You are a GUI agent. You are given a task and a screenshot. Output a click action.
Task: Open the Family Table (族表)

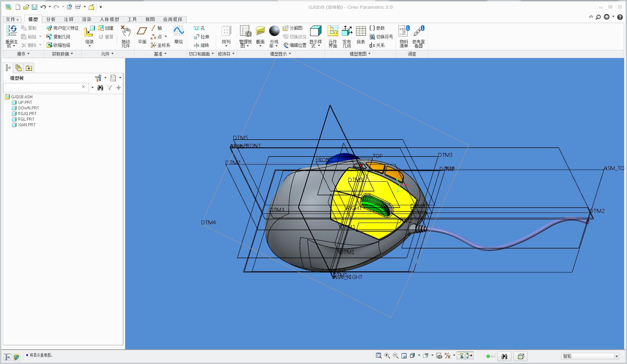361,35
